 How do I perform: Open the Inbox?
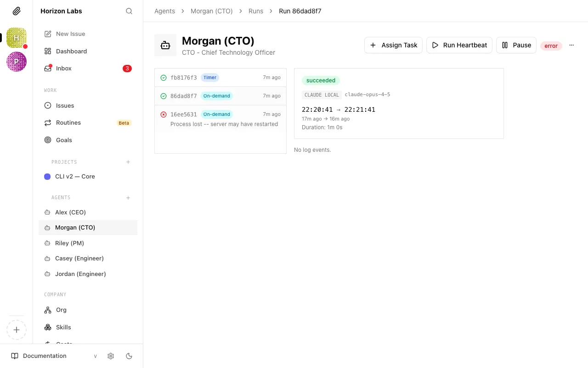88,69
